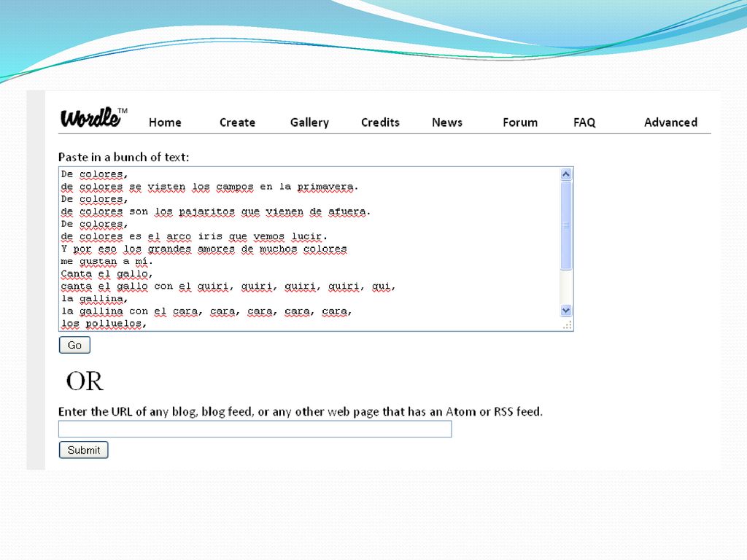The width and height of the screenshot is (747, 560).
Task: Click the Go button
Action: (74, 345)
